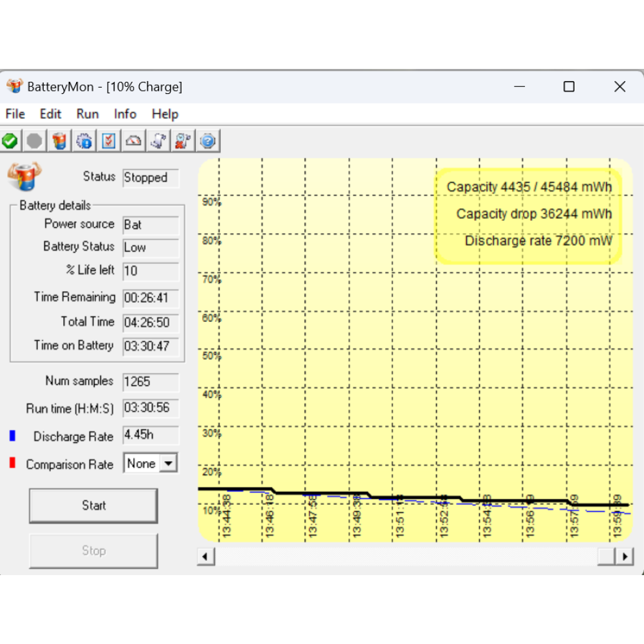Click the Time Remaining value field
This screenshot has height=644, width=644.
[151, 298]
